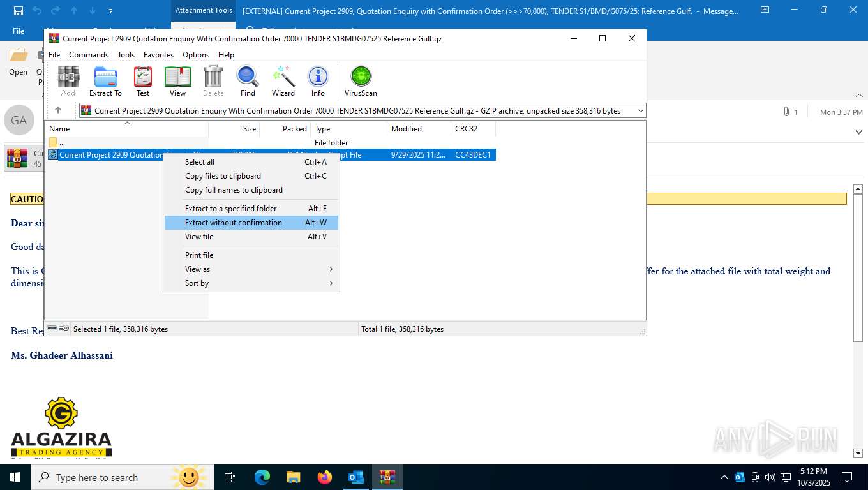Launch Microsoft Edge from the taskbar
This screenshot has height=490, width=868.
coord(262,477)
